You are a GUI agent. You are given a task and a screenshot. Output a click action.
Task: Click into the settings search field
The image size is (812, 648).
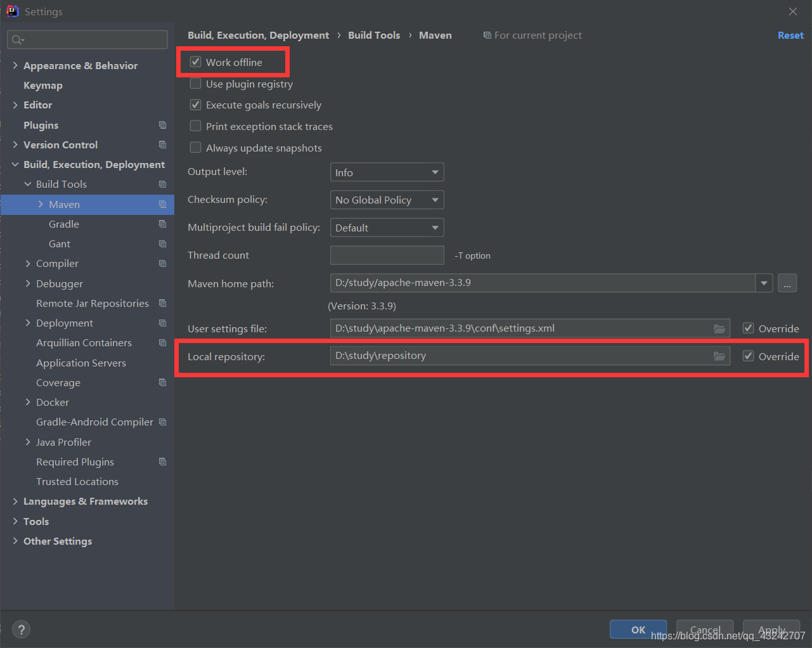pyautogui.click(x=87, y=40)
